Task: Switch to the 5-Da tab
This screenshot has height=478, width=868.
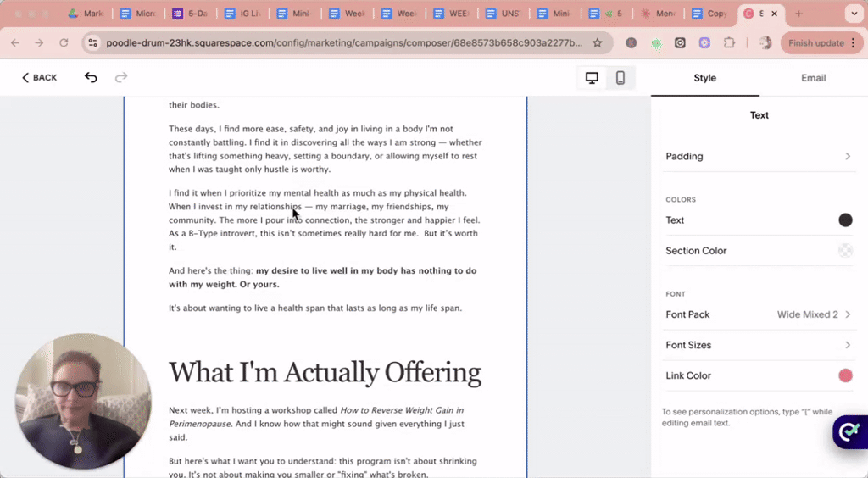Action: pos(191,14)
